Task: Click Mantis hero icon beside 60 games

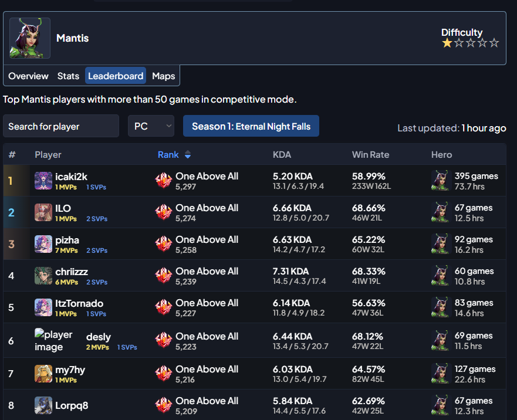Action: tap(441, 275)
